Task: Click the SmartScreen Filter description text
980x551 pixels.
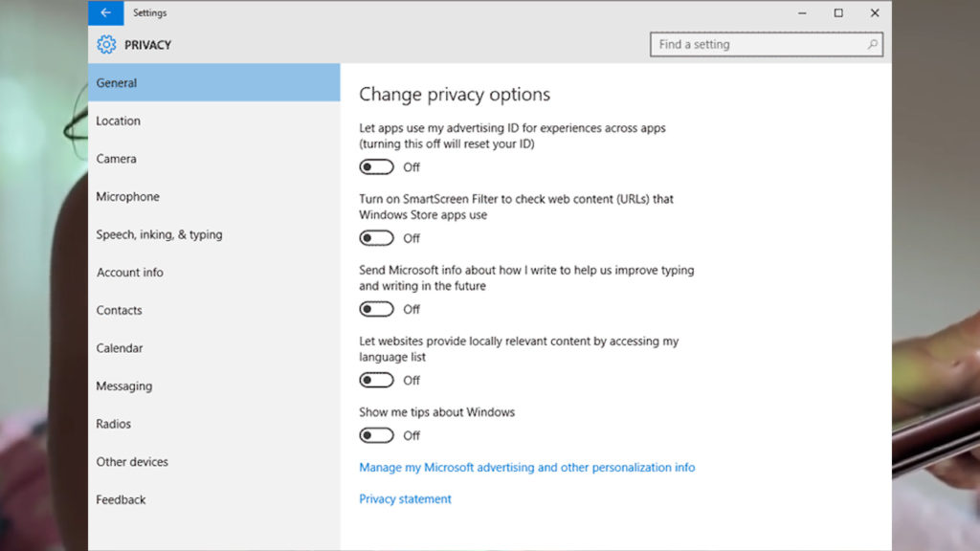Action: [x=516, y=207]
